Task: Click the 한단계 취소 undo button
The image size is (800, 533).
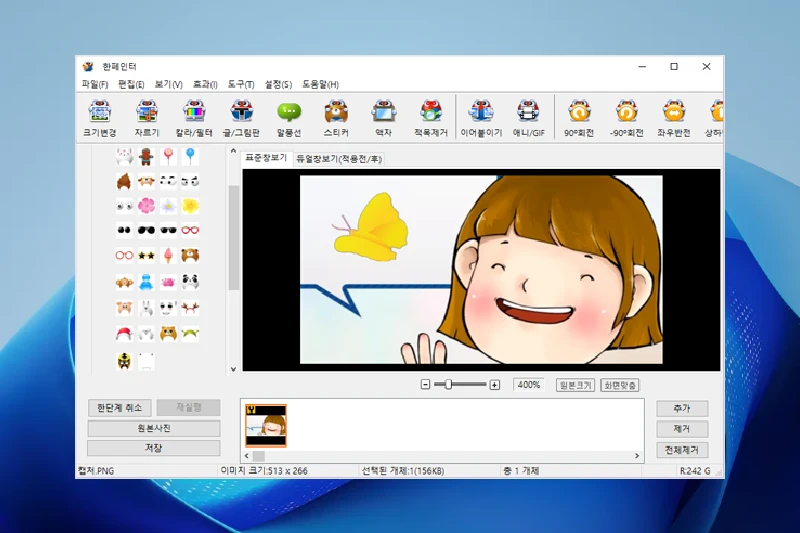Action: tap(119, 408)
